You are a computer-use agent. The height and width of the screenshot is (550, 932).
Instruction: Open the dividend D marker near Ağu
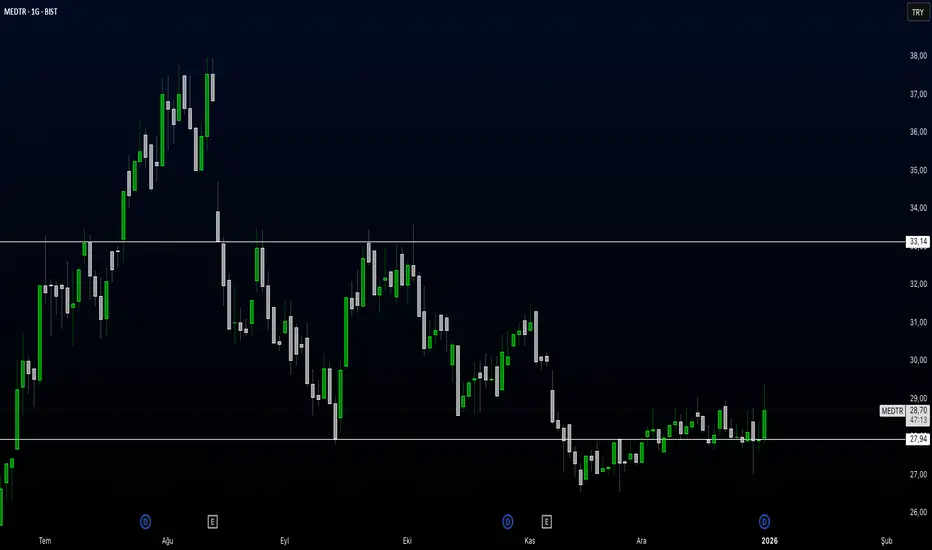(x=146, y=522)
